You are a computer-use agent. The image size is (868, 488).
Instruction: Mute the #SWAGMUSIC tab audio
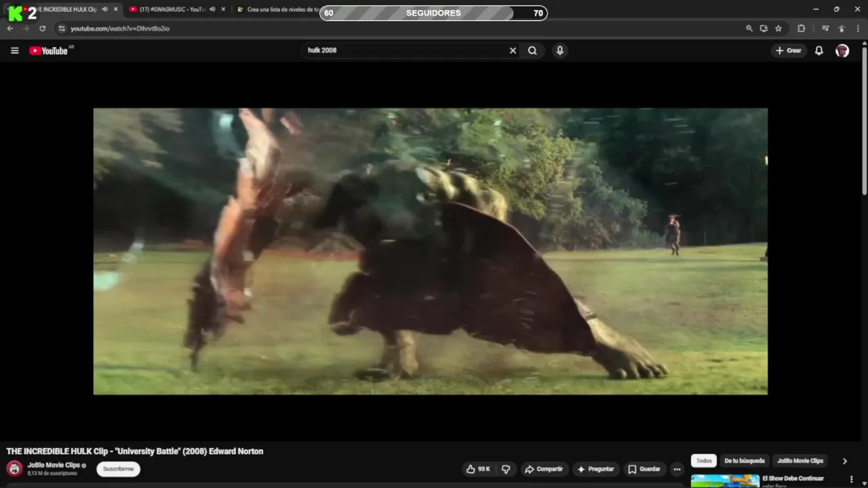point(212,9)
